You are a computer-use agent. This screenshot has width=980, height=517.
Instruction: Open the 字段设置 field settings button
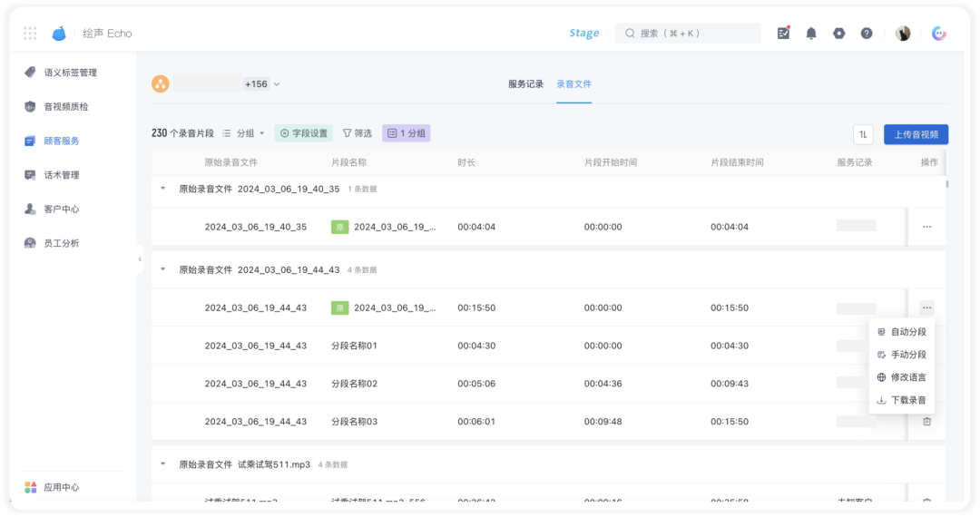(304, 133)
